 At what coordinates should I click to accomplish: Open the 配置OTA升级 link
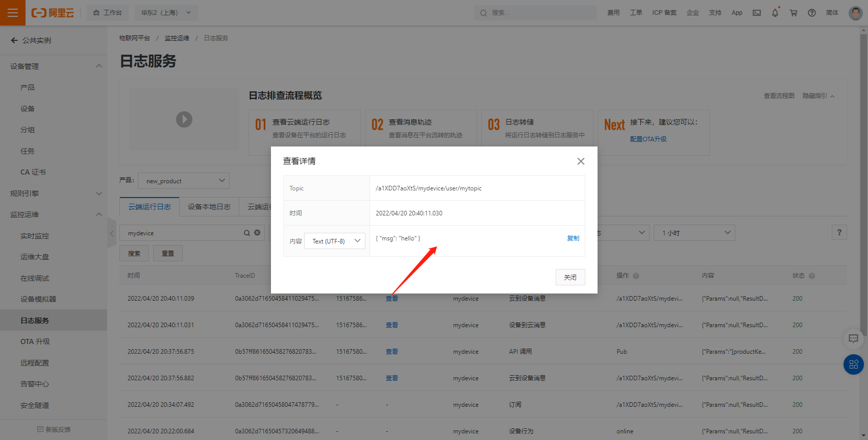pos(648,139)
